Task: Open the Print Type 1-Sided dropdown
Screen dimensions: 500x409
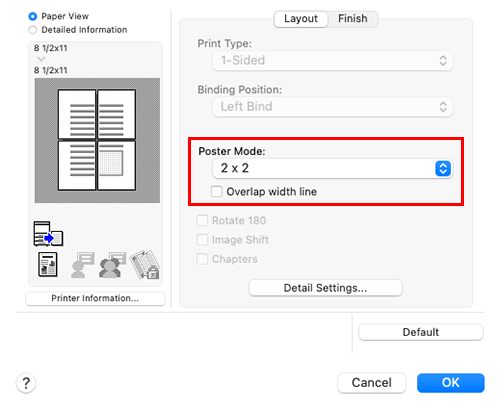Action: pyautogui.click(x=332, y=61)
